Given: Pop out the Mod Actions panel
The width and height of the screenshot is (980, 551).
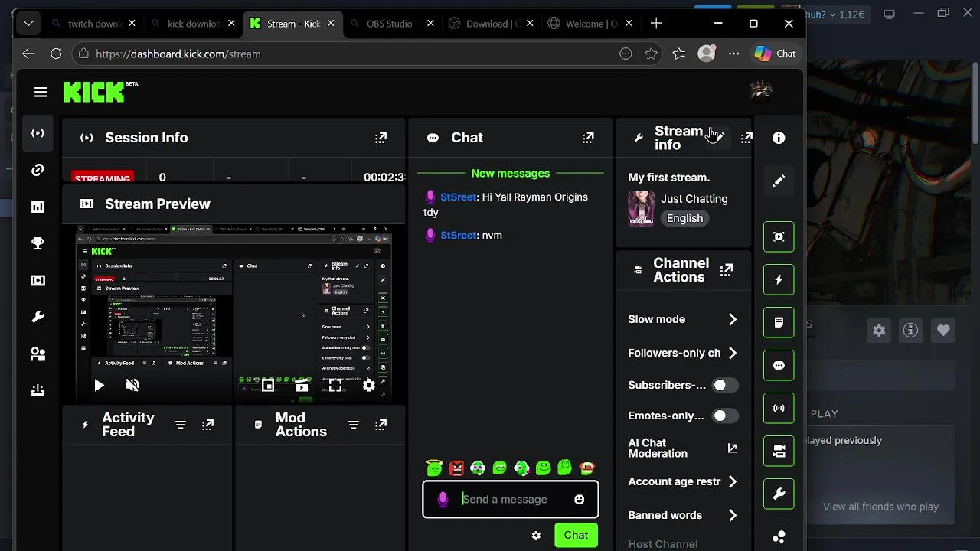Looking at the screenshot, I should [381, 425].
